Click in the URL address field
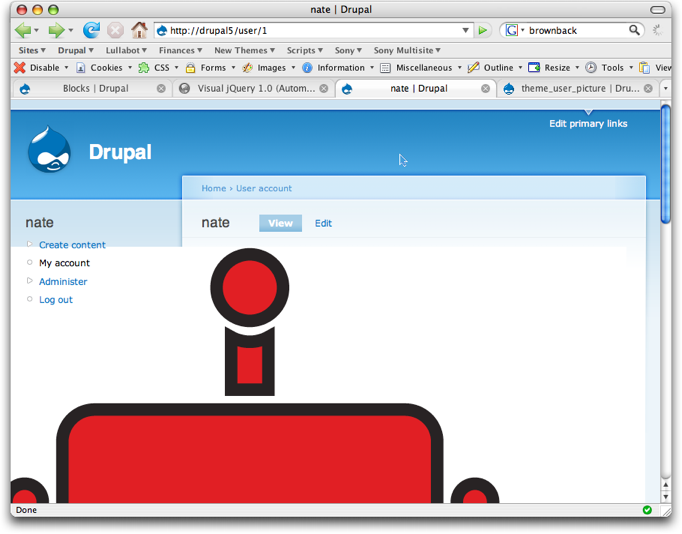Image resolution: width=682 pixels, height=534 pixels. pos(314,30)
